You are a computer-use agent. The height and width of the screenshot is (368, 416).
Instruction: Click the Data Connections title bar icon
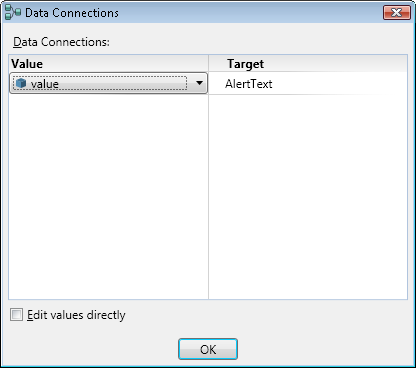(x=13, y=12)
